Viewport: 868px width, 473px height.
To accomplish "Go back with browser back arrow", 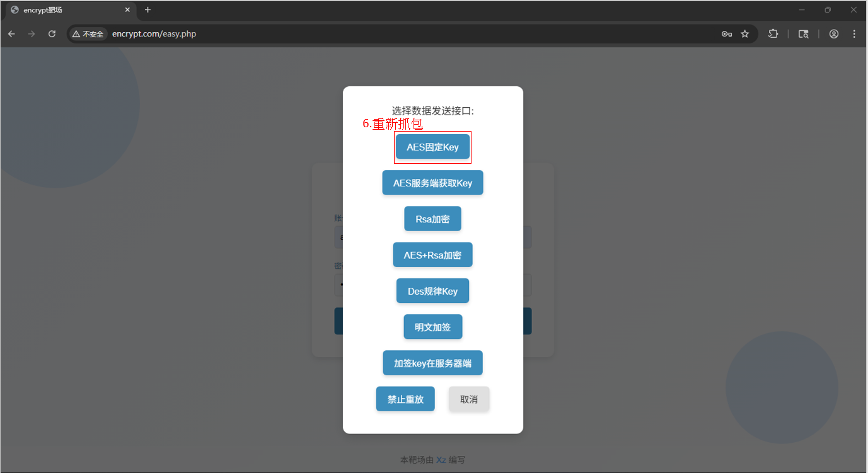I will tap(11, 34).
